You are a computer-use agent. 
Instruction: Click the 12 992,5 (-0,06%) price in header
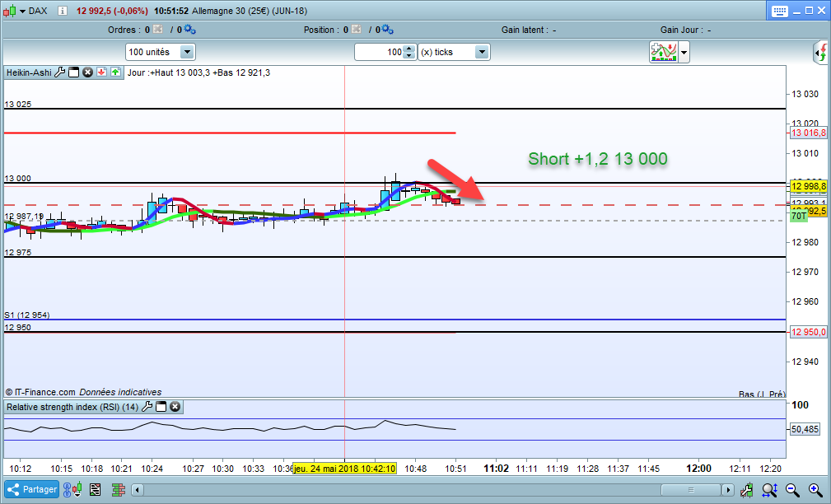pyautogui.click(x=112, y=11)
